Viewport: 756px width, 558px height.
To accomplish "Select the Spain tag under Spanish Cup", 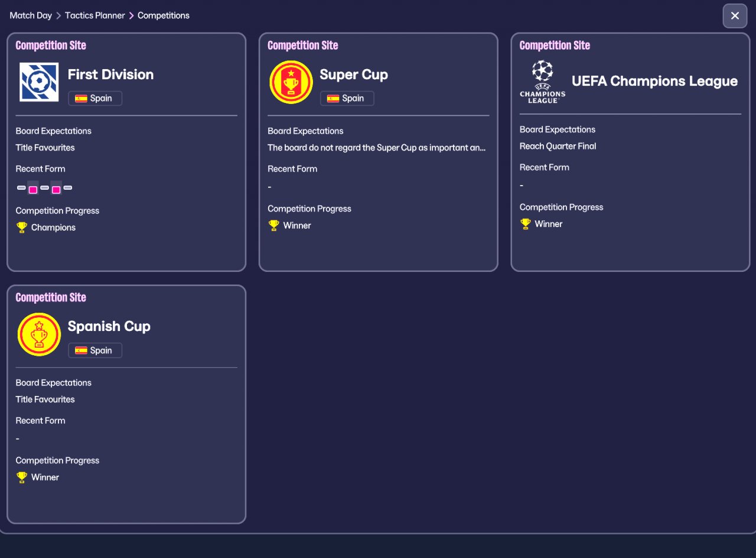I will [95, 351].
